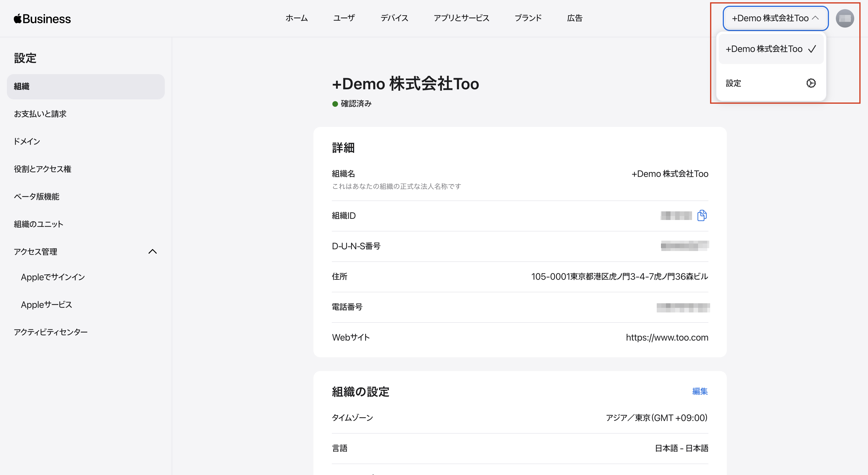Select +Demo 株式会社Too in the dropdown menu
This screenshot has height=475, width=868.
(x=771, y=49)
